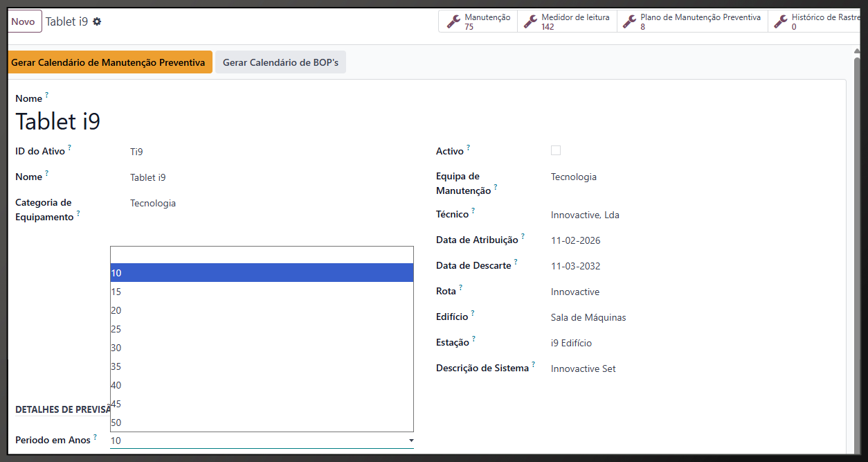Screen dimensions: 868x462
Task: Select 20 in the years list
Action: pos(262,310)
